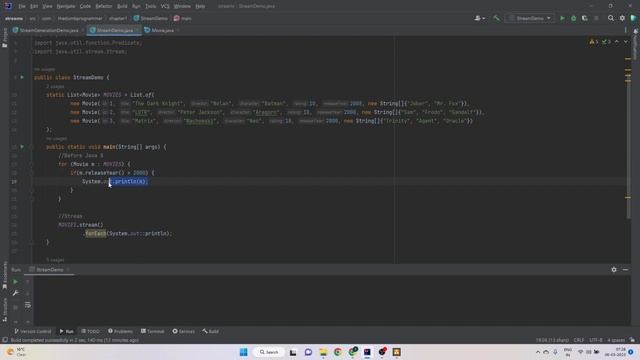Click StreamDemo in the breadcrumb bar
The width and height of the screenshot is (640, 360).
151,18
